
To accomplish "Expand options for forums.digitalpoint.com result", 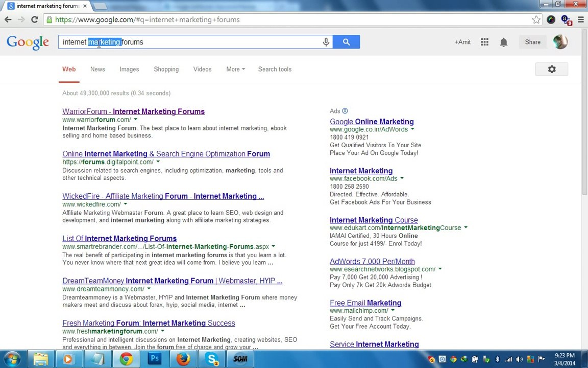I will click(x=158, y=162).
